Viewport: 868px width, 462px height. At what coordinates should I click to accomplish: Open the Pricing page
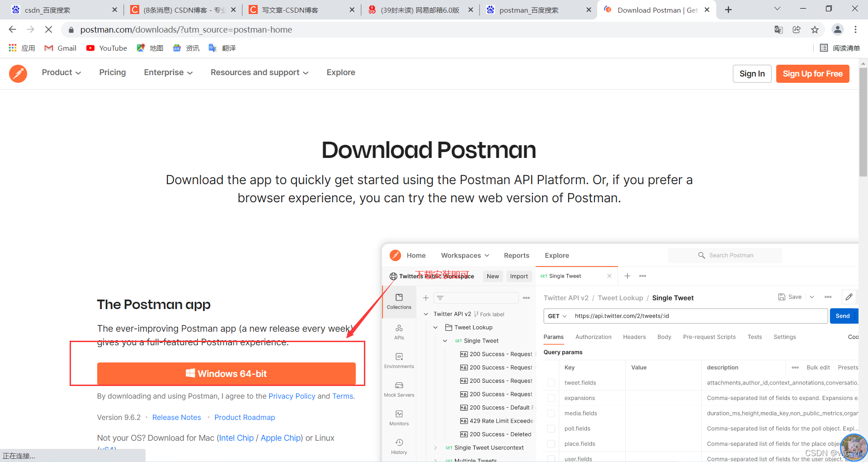tap(113, 72)
